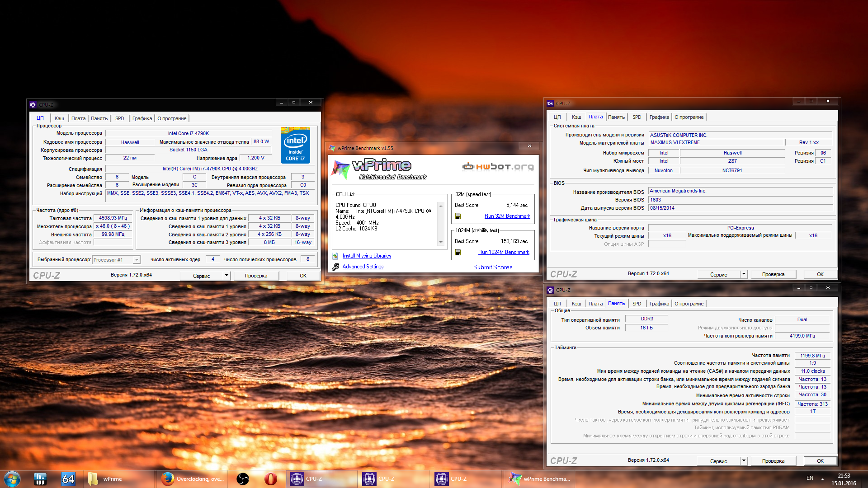Image resolution: width=868 pixels, height=488 pixels.
Task: Select Графика tab in motherboard CPU-Z window
Action: pos(659,117)
